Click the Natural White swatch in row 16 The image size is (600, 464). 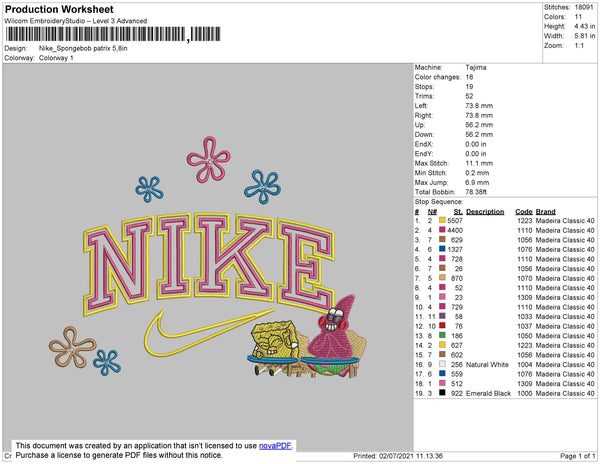pos(442,364)
